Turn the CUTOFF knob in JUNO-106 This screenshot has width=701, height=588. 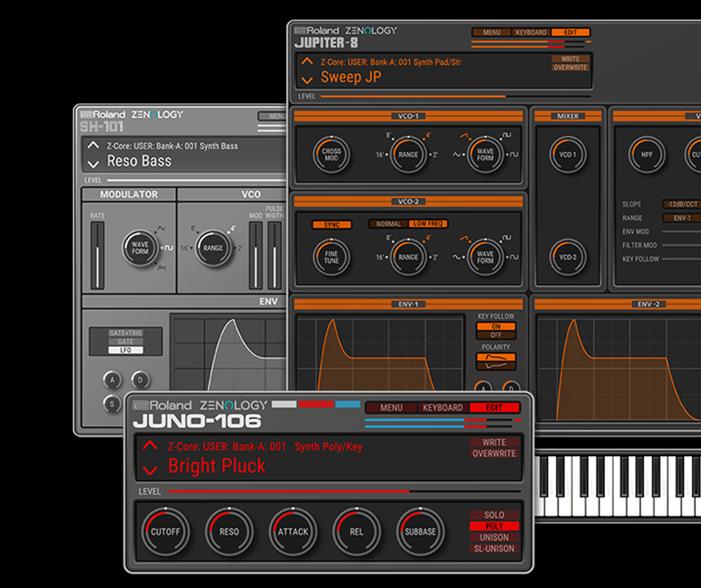pyautogui.click(x=165, y=531)
